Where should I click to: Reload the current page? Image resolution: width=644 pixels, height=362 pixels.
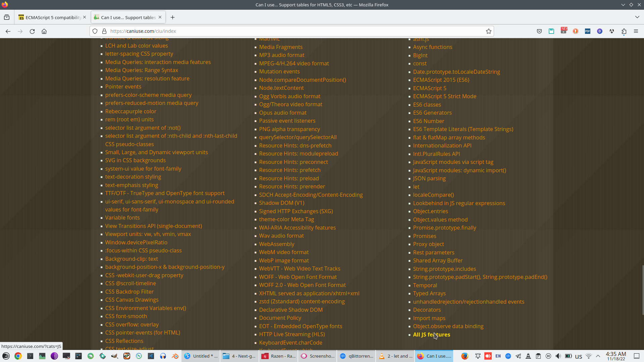(32, 31)
